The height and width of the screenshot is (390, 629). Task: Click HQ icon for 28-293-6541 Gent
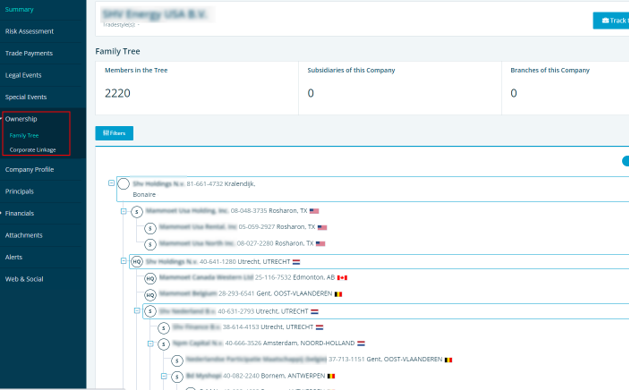[x=150, y=295]
